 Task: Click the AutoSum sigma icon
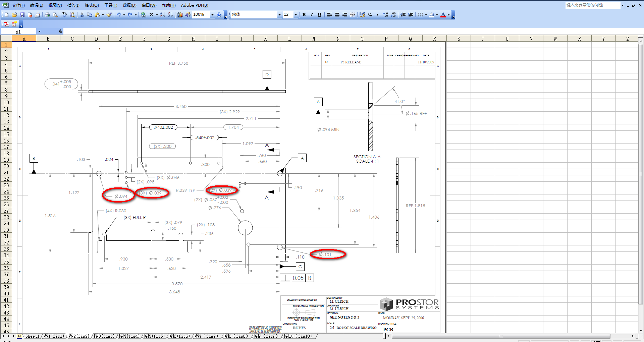point(151,15)
